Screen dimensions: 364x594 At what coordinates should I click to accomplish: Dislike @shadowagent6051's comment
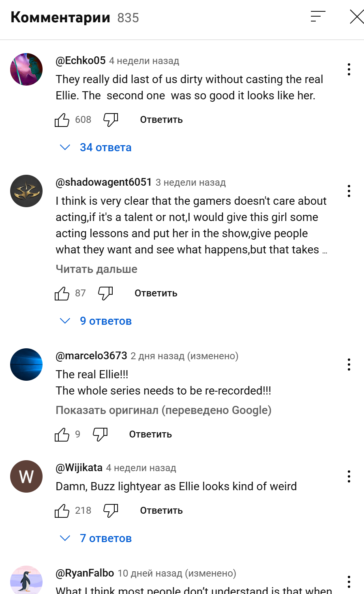pyautogui.click(x=105, y=293)
